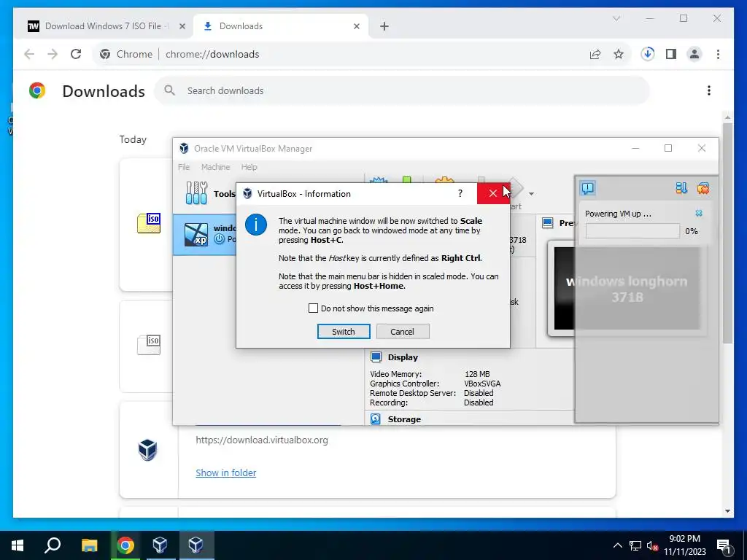This screenshot has width=747, height=560.
Task: Open the Windows Start menu
Action: coord(18,545)
